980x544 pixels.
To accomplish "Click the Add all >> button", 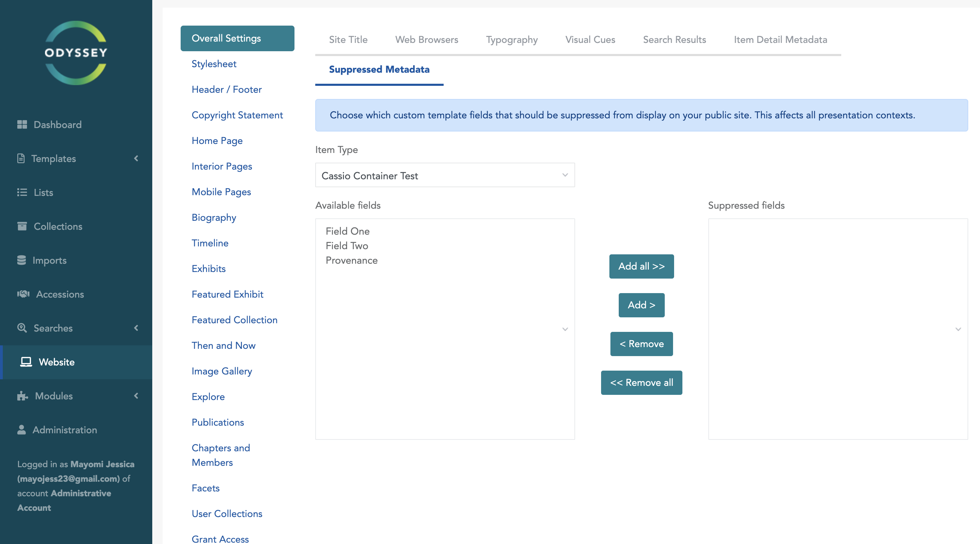I will click(641, 266).
